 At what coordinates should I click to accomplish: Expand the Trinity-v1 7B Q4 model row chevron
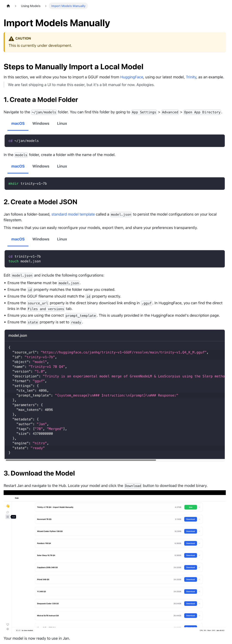coord(199,507)
